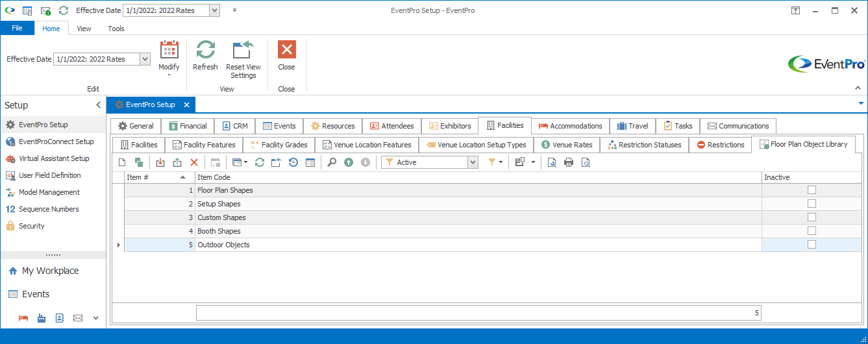Click the grid Refresh icon in toolbar

pos(259,162)
